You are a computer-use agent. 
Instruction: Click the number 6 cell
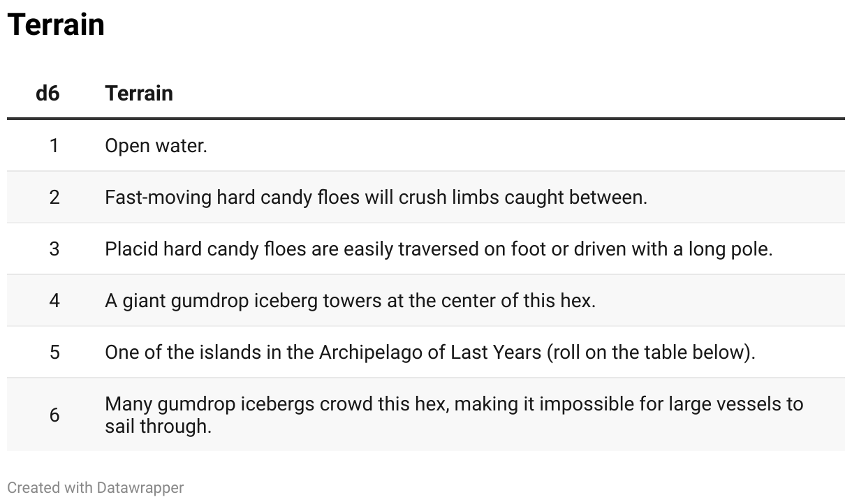(x=54, y=415)
